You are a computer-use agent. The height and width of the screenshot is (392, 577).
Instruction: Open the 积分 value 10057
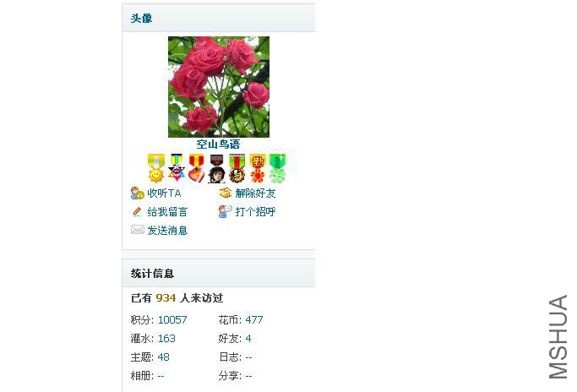click(x=172, y=319)
